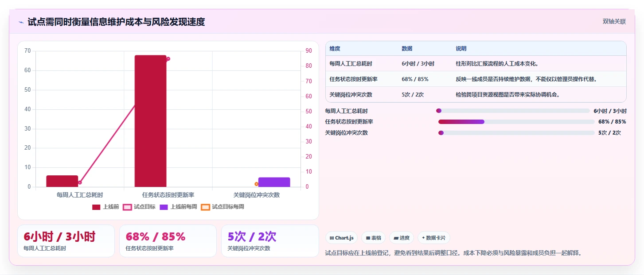Click the 68% / 85% value beside the progress bar
The image size is (644, 275).
[x=612, y=122]
